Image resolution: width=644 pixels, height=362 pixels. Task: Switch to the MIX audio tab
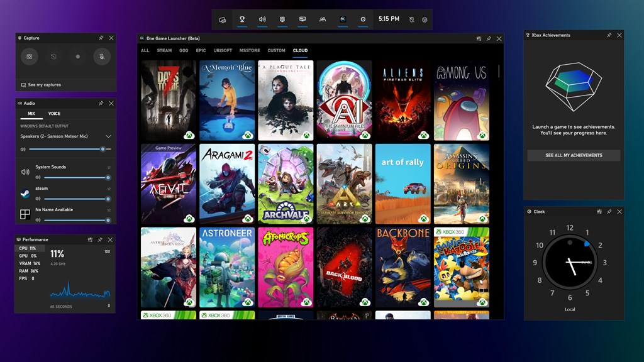pyautogui.click(x=31, y=114)
